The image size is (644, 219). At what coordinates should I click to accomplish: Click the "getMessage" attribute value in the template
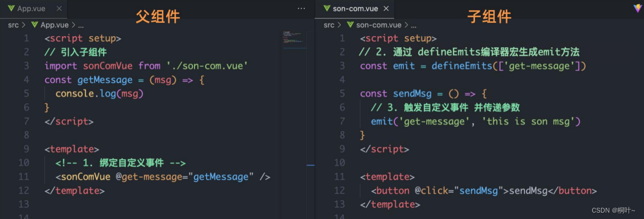pos(221,176)
